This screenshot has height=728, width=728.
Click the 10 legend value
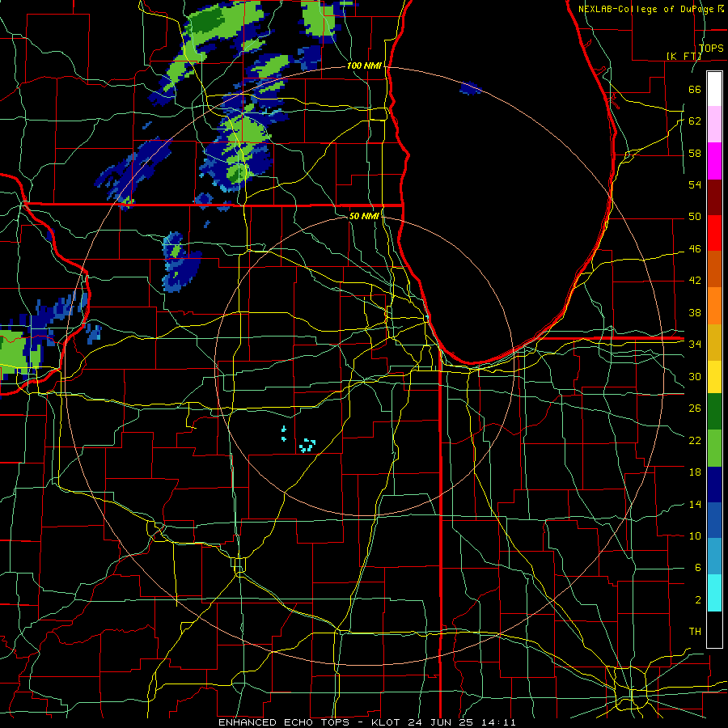point(695,536)
